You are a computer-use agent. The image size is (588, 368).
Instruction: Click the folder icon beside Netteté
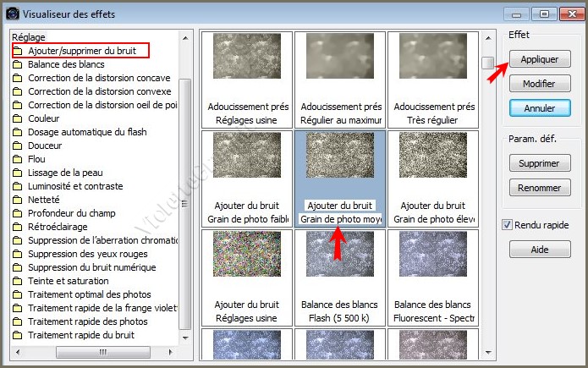18,200
